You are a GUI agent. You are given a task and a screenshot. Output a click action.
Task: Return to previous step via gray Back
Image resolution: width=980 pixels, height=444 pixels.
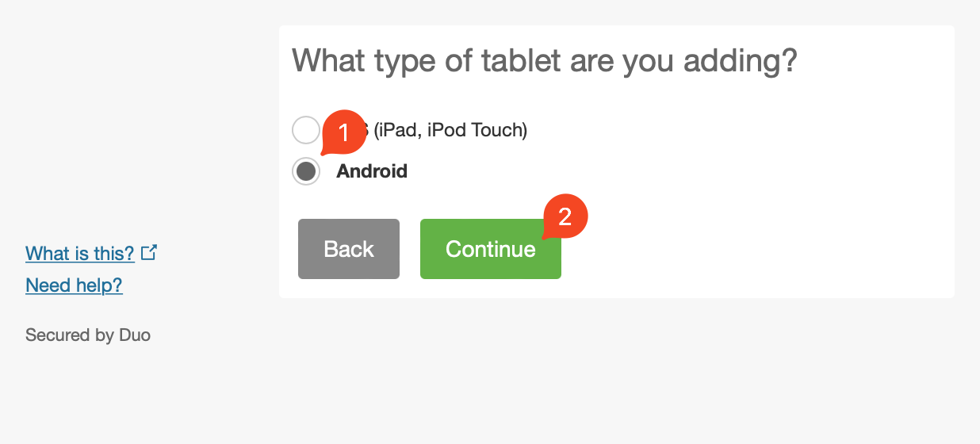[x=349, y=249]
